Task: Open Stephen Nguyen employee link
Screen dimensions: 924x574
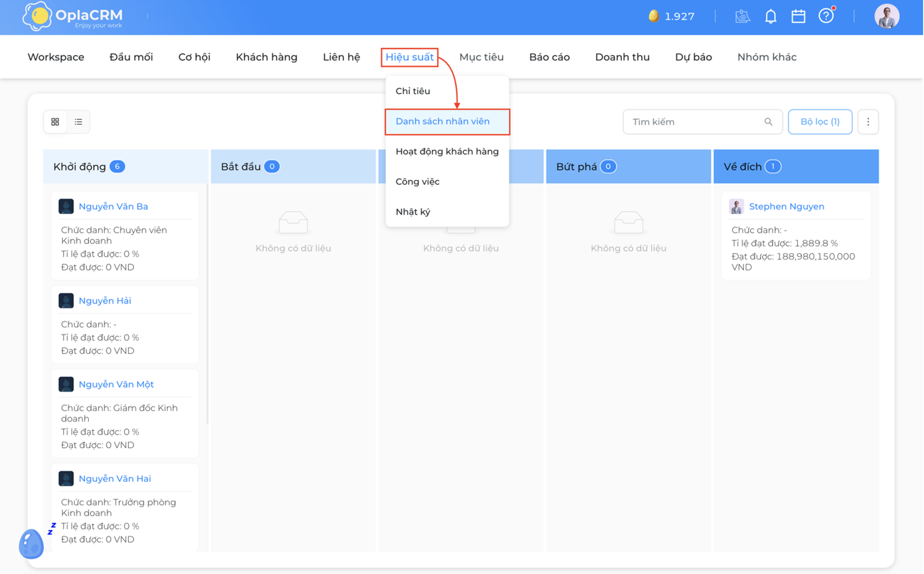Action: click(x=786, y=206)
